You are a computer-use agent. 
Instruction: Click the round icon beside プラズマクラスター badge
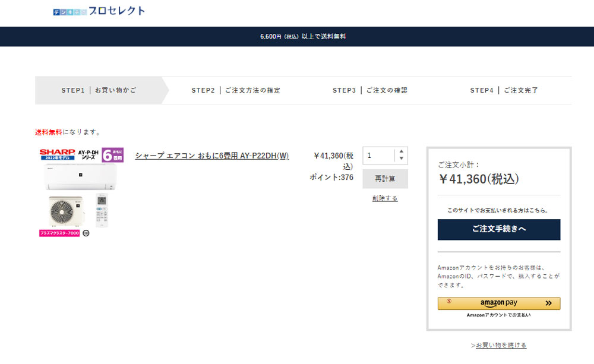[86, 233]
